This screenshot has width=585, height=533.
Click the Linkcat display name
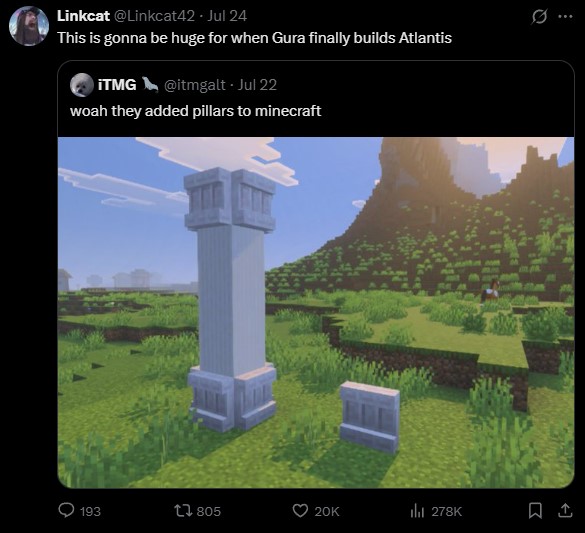[83, 16]
